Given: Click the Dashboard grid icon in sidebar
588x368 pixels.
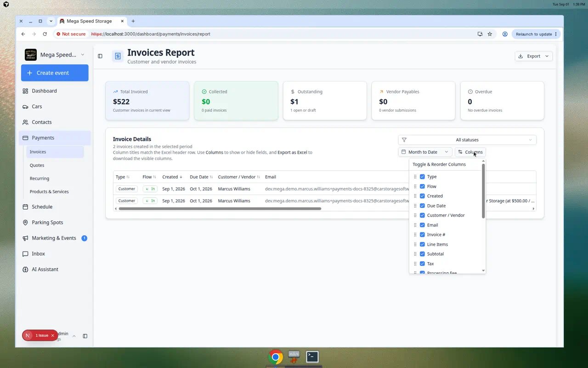Looking at the screenshot, I should point(25,91).
